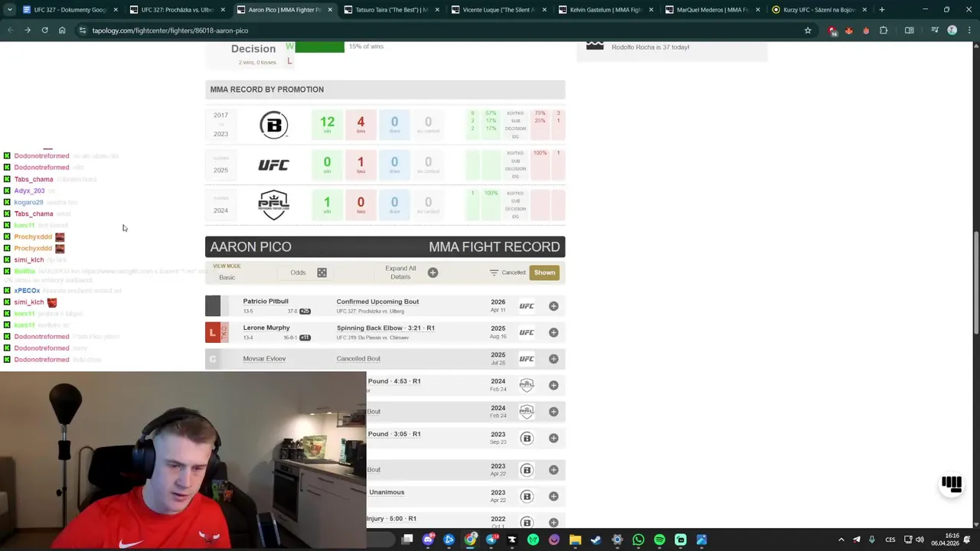Expand the 2023 Apr 22 Unanimous bout
The image size is (980, 551).
[554, 497]
